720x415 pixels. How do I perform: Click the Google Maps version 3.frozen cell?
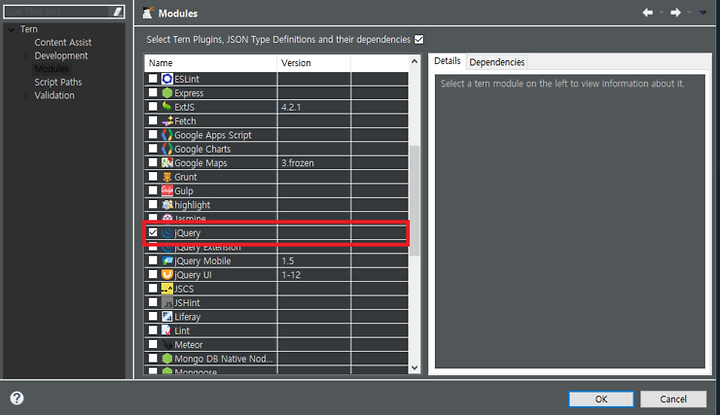click(314, 163)
